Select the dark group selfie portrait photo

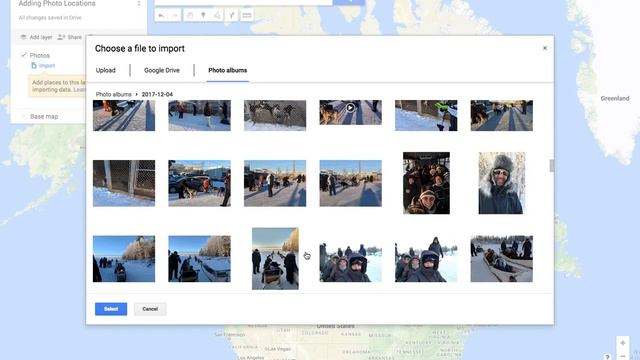tap(426, 183)
